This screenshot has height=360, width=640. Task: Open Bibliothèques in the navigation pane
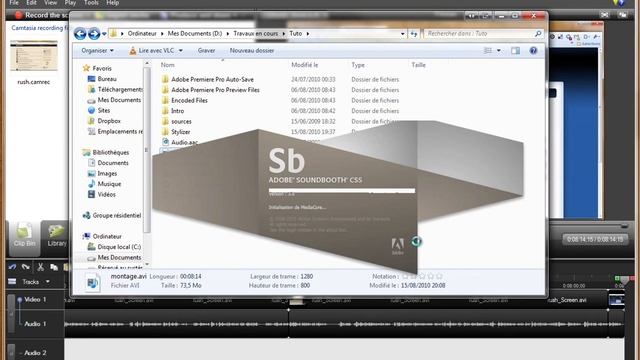111,152
